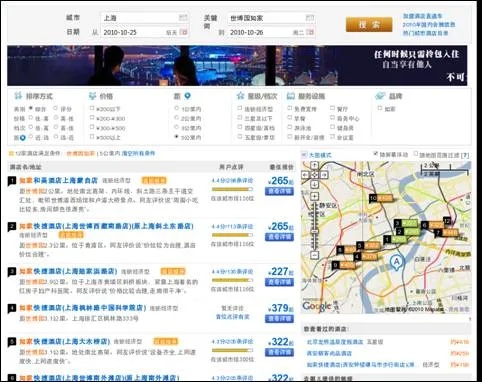Image resolution: width=482 pixels, height=382 pixels.
Task: Select map marker number 9
Action: pyautogui.click(x=344, y=265)
